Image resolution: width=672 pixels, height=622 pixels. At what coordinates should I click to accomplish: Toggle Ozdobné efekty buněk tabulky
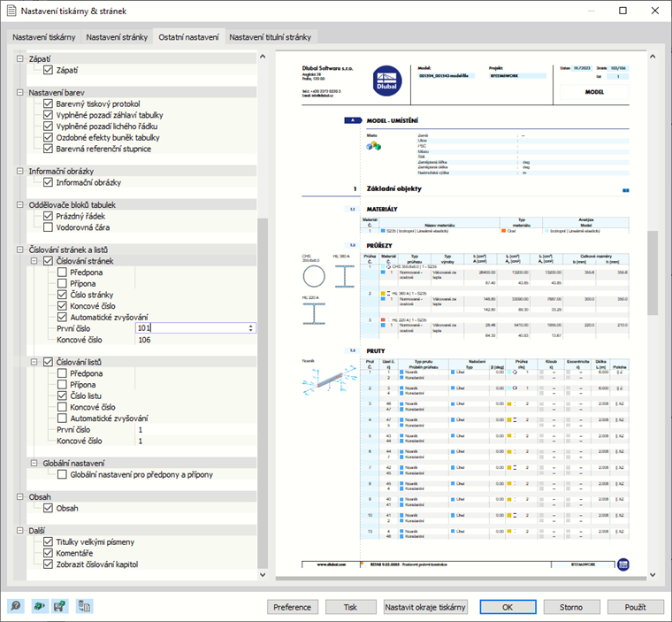click(x=48, y=137)
